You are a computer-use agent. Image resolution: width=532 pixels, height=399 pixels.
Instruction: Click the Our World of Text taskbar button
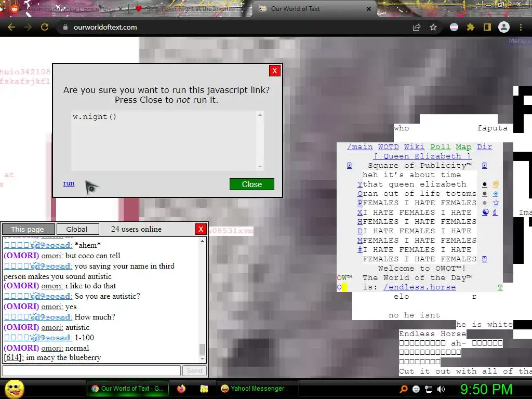[128, 389]
